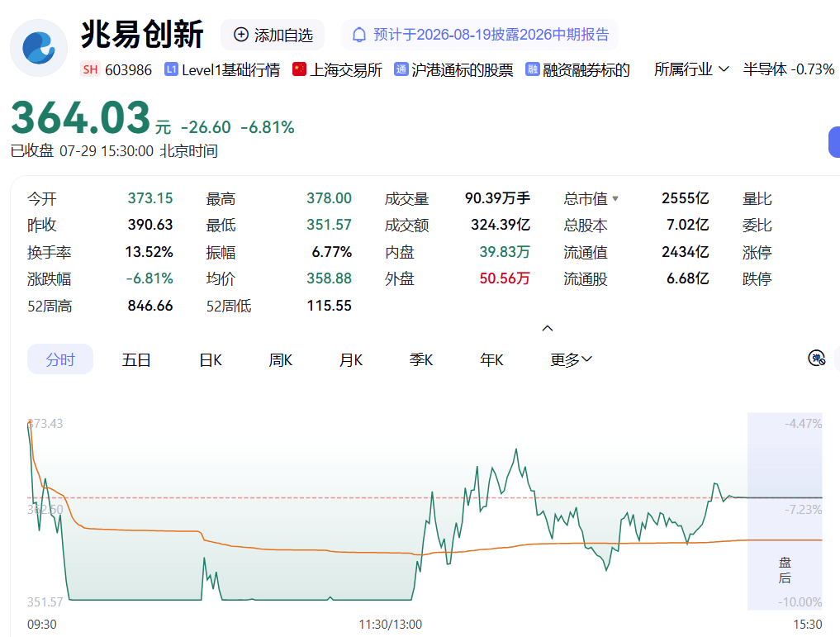Open the 更多 chart period menu
840x637 pixels.
571,359
